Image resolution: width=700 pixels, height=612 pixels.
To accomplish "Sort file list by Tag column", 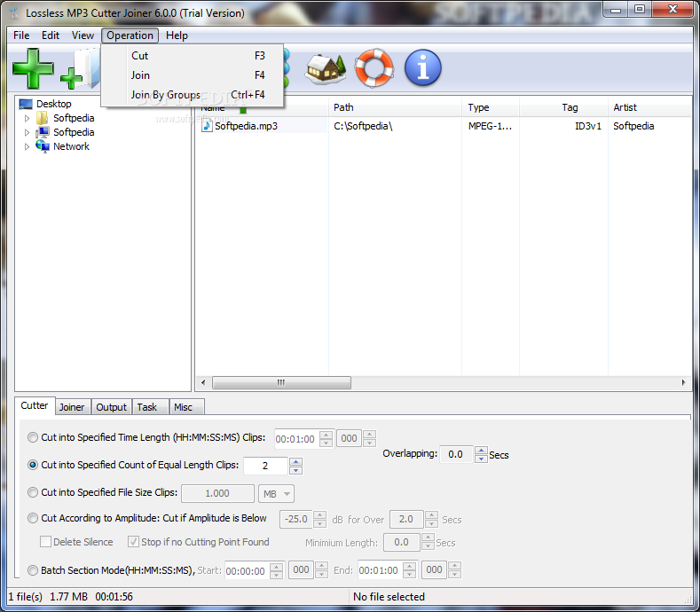I will pyautogui.click(x=564, y=107).
